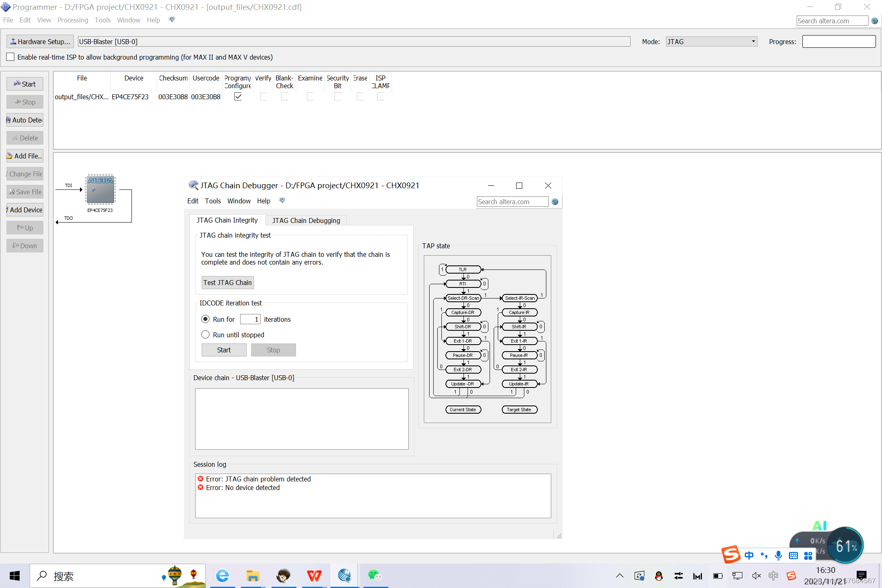Switch to JTAG Chain Debugging tab
The image size is (882, 588).
306,220
